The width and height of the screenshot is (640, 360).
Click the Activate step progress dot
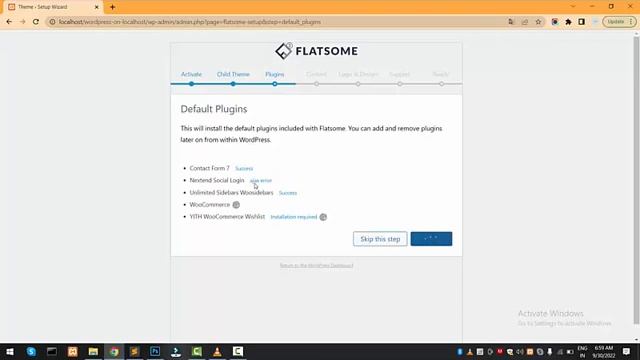(x=191, y=84)
